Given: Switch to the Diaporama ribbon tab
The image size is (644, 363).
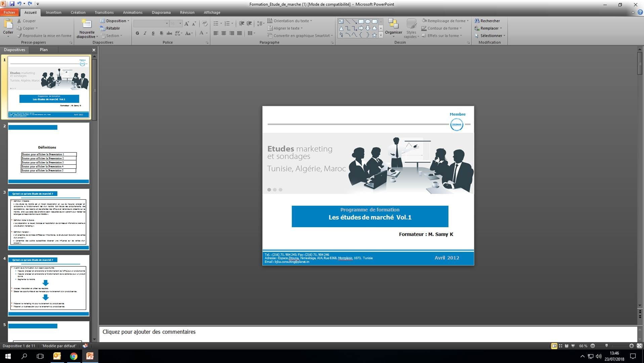Looking at the screenshot, I should tap(161, 12).
